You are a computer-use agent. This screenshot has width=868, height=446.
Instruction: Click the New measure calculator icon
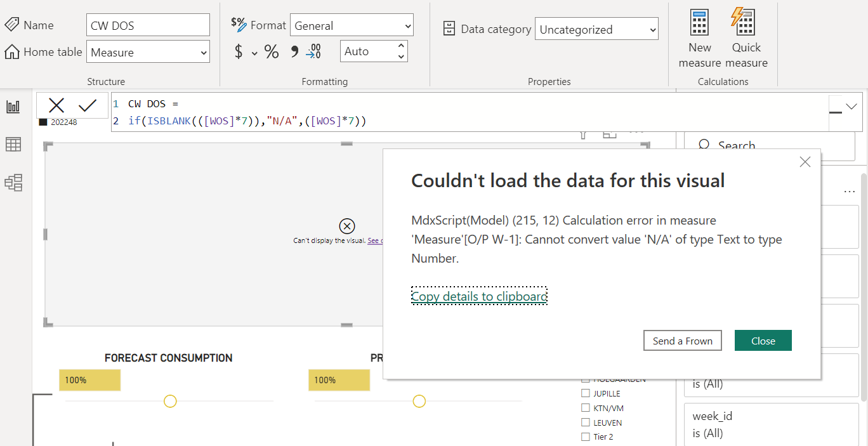tap(699, 22)
